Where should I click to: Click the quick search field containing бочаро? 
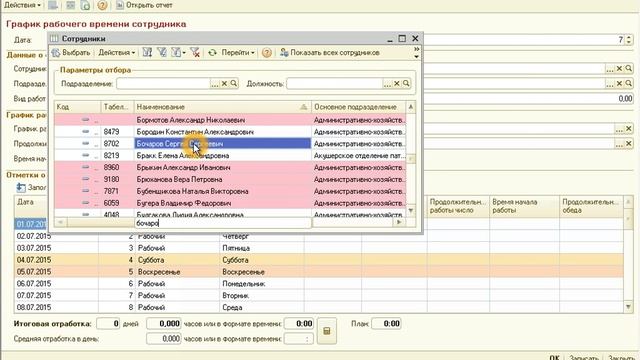click(222, 223)
